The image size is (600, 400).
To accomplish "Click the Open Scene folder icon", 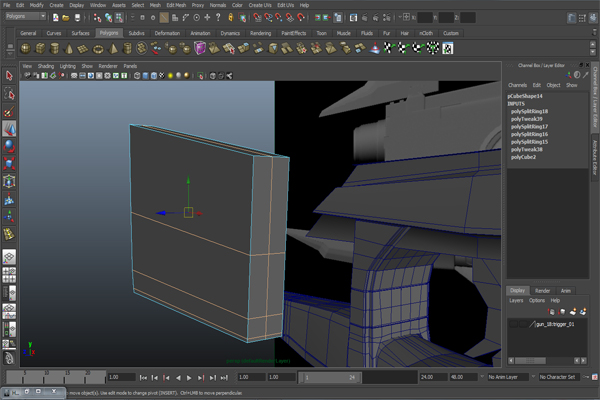I will (x=66, y=18).
